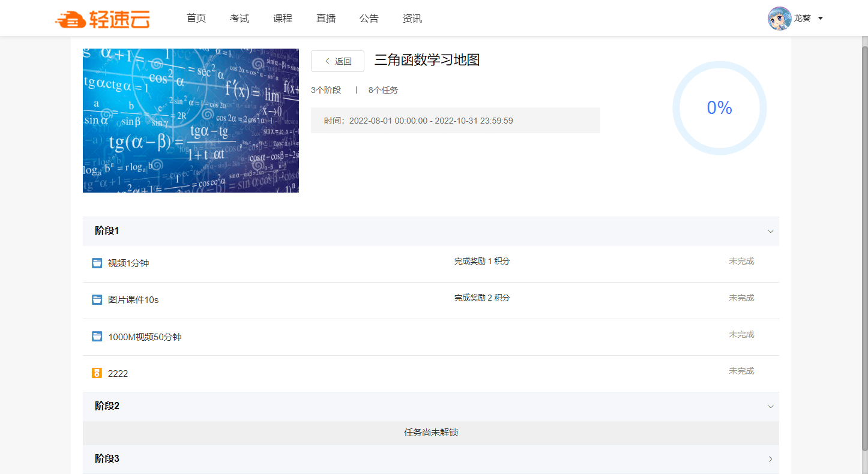This screenshot has width=868, height=474.
Task: Open the 公告 page
Action: [369, 19]
